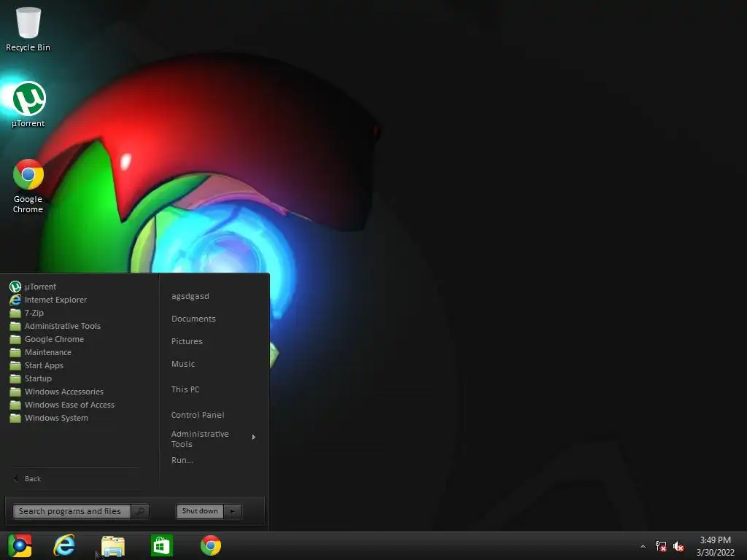Click the µTorrent icon in Start menu list
747x560 pixels.
[15, 287]
